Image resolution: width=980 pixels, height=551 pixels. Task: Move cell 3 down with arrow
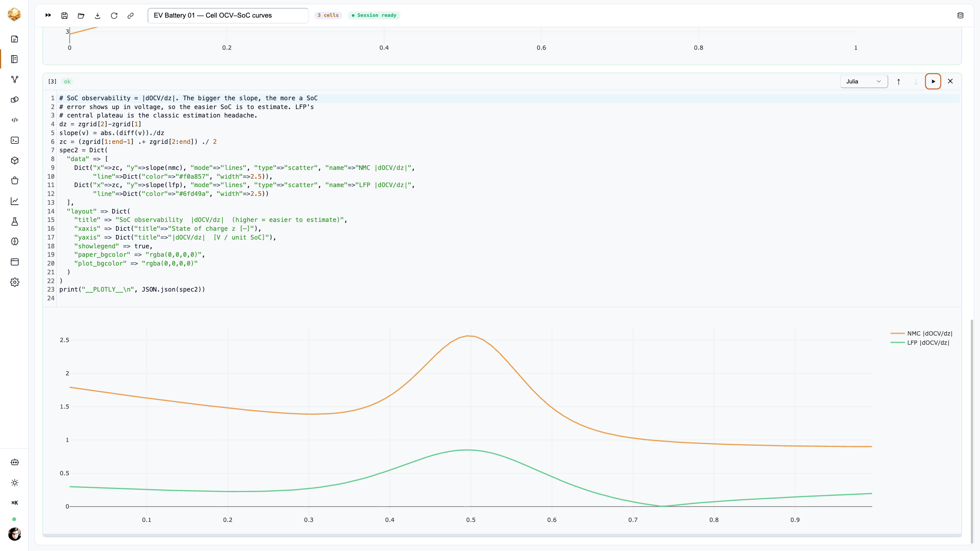point(916,82)
